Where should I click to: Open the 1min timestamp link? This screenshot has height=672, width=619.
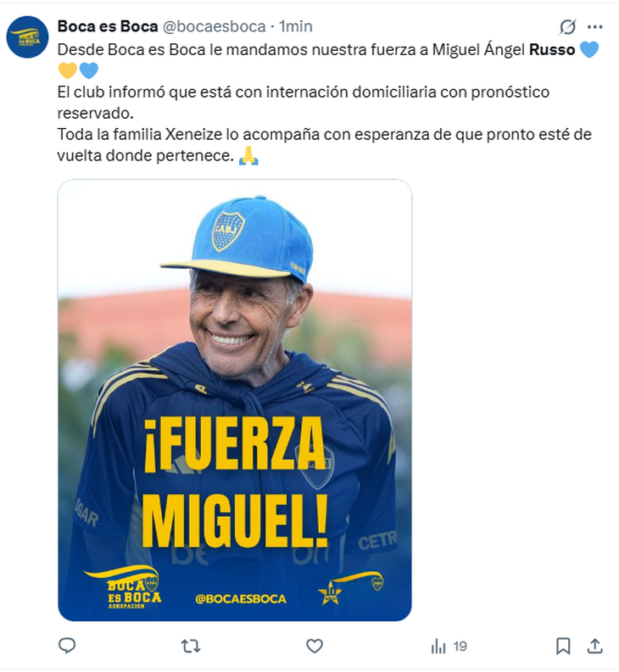click(296, 26)
